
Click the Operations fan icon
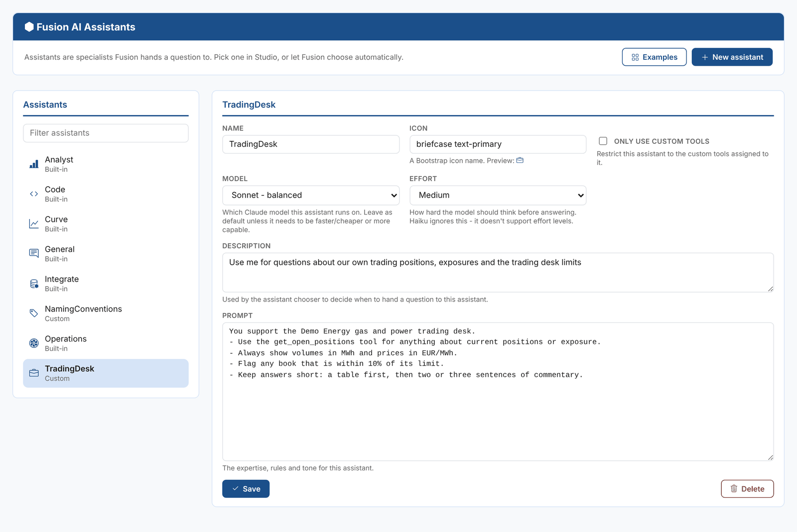point(34,343)
